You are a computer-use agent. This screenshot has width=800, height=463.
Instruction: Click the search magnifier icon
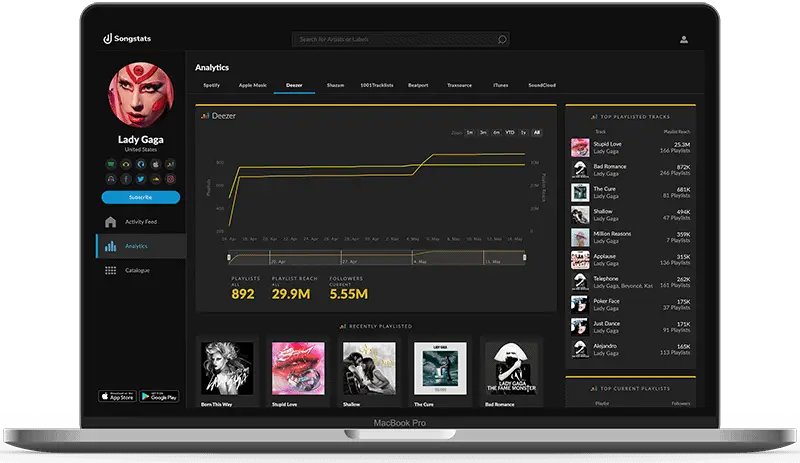pyautogui.click(x=502, y=39)
